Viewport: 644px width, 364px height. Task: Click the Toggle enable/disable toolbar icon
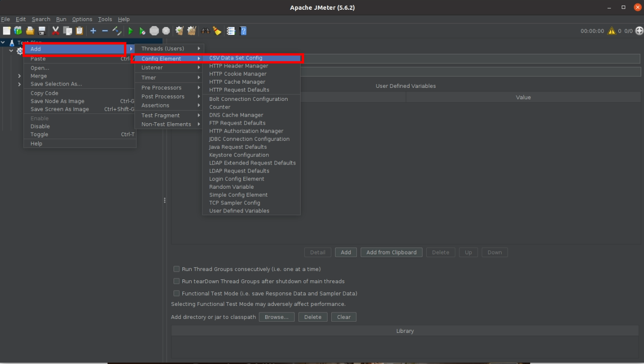[117, 31]
